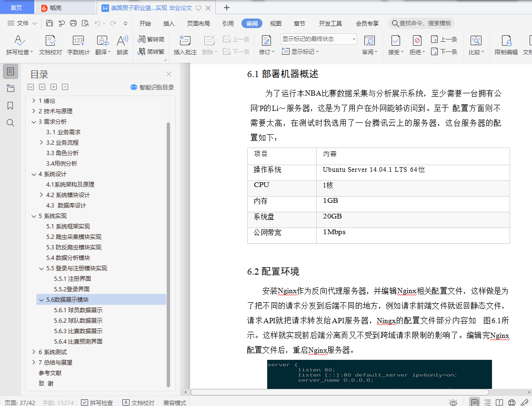Screen dimensions: 532x406
Task: Open the 首页 tab
Action: pos(16,8)
